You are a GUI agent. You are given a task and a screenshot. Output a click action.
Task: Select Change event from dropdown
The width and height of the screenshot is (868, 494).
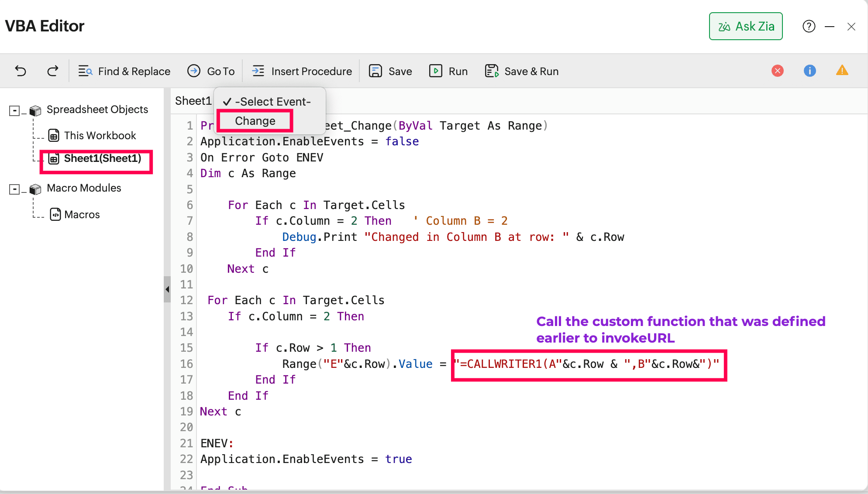tap(255, 121)
